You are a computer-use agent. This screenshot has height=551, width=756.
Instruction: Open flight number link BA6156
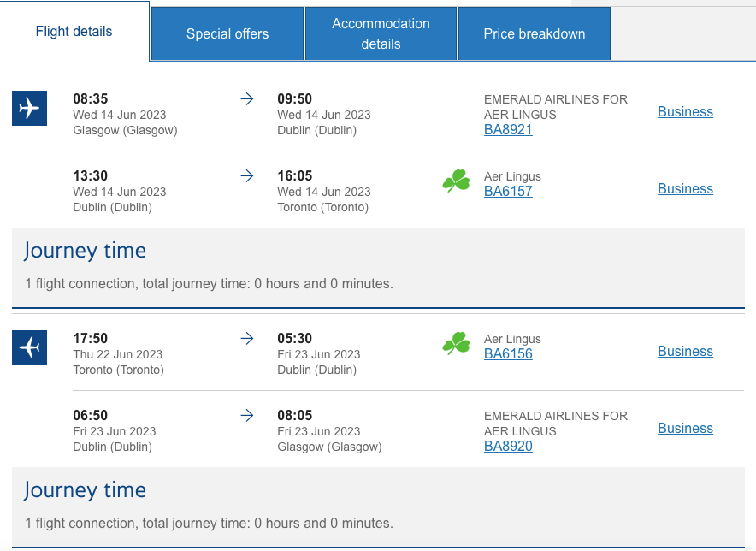tap(508, 353)
